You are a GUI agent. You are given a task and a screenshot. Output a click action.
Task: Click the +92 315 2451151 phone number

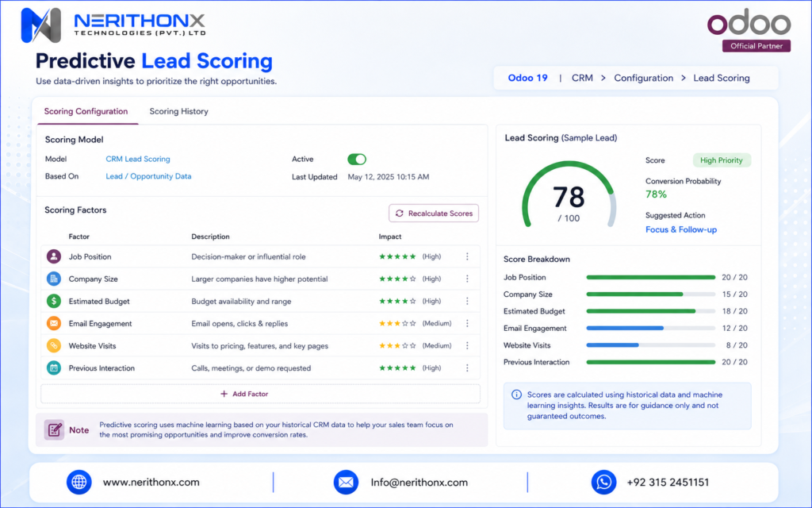668,482
